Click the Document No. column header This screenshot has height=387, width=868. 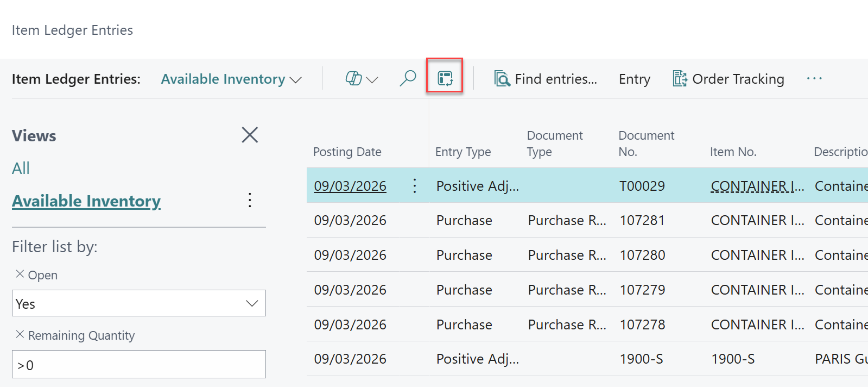coord(646,143)
